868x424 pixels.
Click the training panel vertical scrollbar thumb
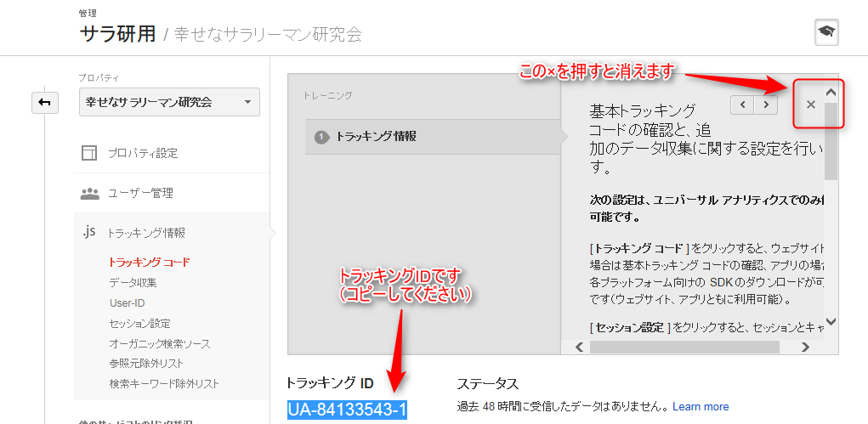pos(831,141)
